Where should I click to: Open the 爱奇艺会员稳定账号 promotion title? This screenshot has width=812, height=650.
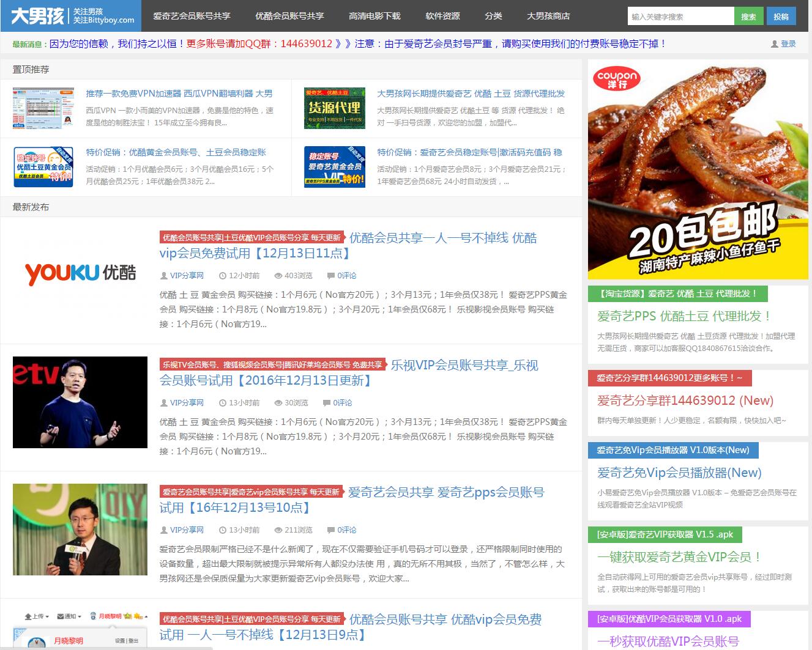(470, 152)
